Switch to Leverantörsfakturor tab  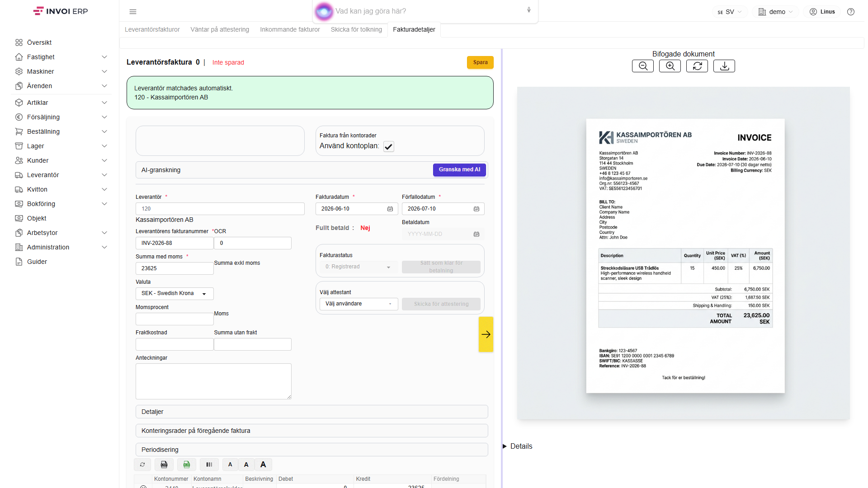(152, 29)
